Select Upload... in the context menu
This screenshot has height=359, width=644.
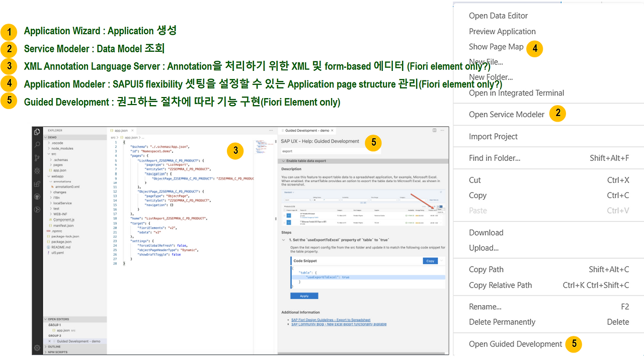[484, 248]
